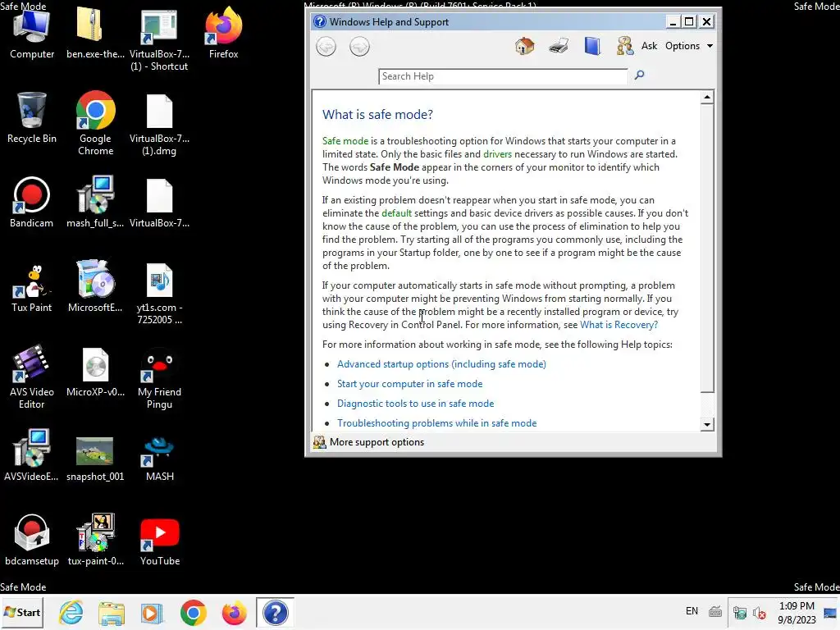Select the AVS Video Editor shortcut
Image resolution: width=840 pixels, height=630 pixels.
tap(32, 377)
